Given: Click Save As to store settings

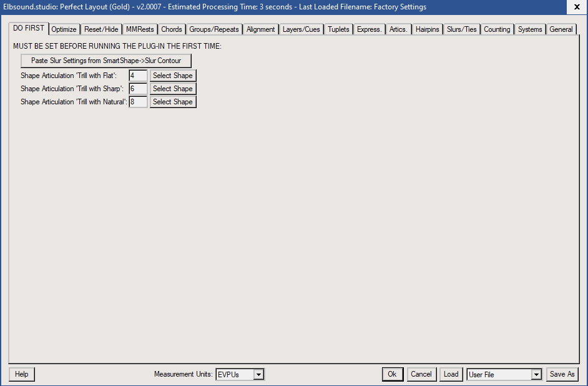Looking at the screenshot, I should coord(561,374).
